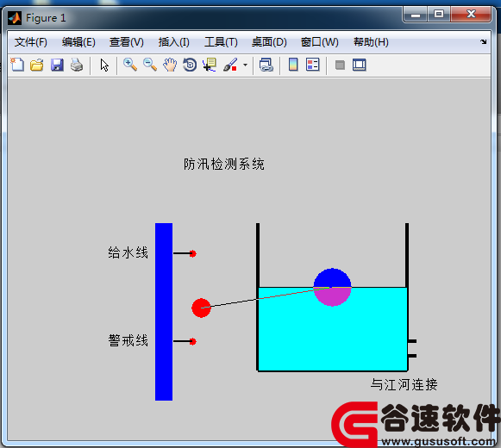Open a file with the folder icon

(x=37, y=65)
